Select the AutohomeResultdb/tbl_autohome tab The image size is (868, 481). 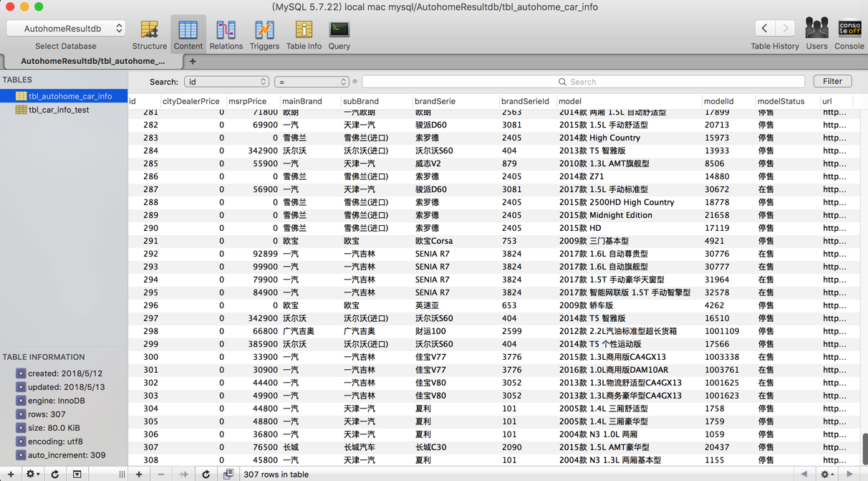point(93,62)
